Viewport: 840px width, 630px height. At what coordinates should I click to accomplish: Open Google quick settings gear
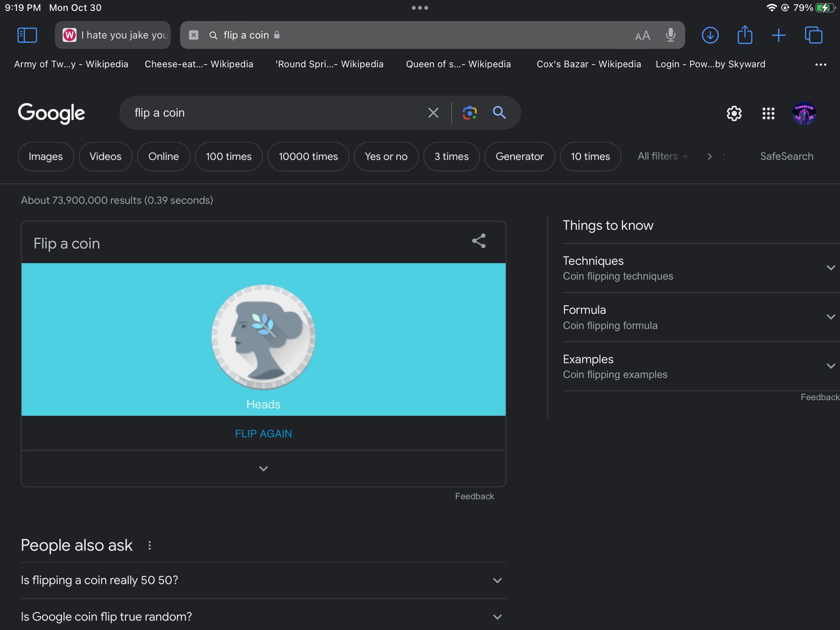[734, 113]
